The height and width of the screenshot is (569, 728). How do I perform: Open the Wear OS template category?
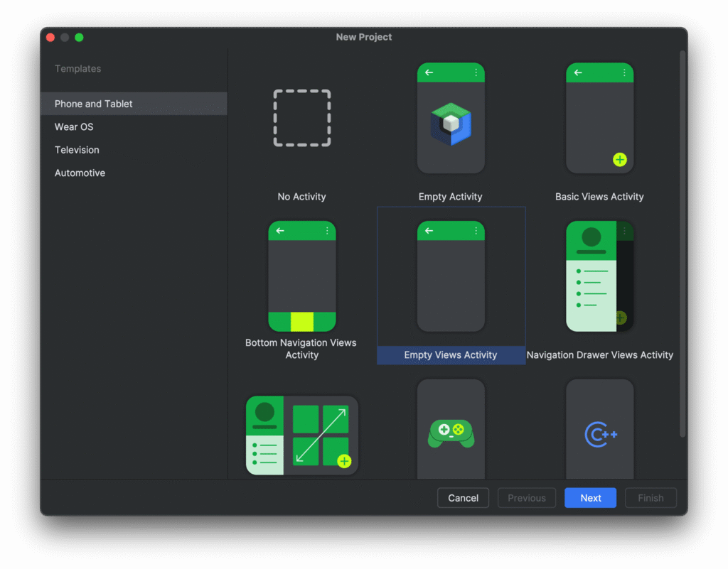pos(74,127)
